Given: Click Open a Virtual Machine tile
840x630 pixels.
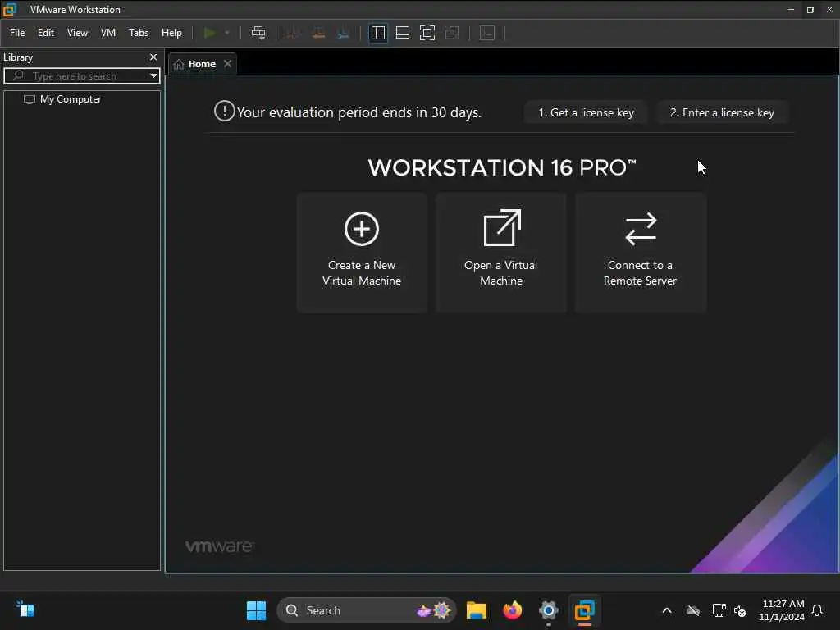Looking at the screenshot, I should 501,252.
